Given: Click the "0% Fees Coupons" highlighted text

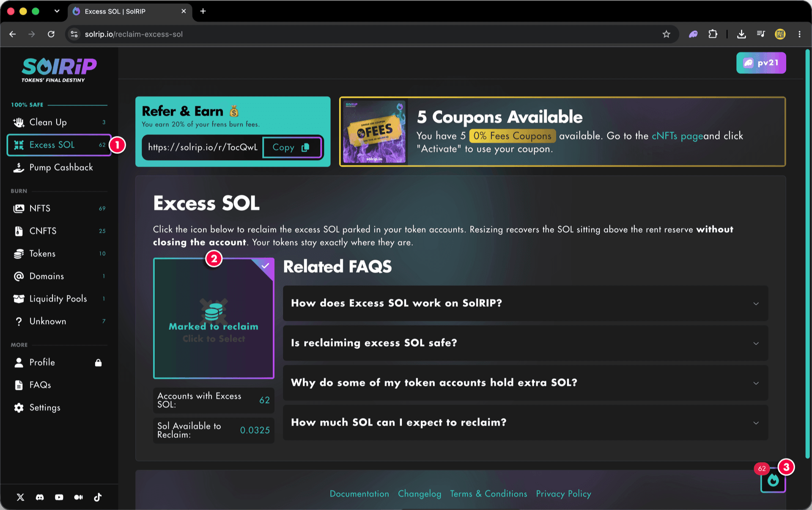Looking at the screenshot, I should tap(513, 136).
